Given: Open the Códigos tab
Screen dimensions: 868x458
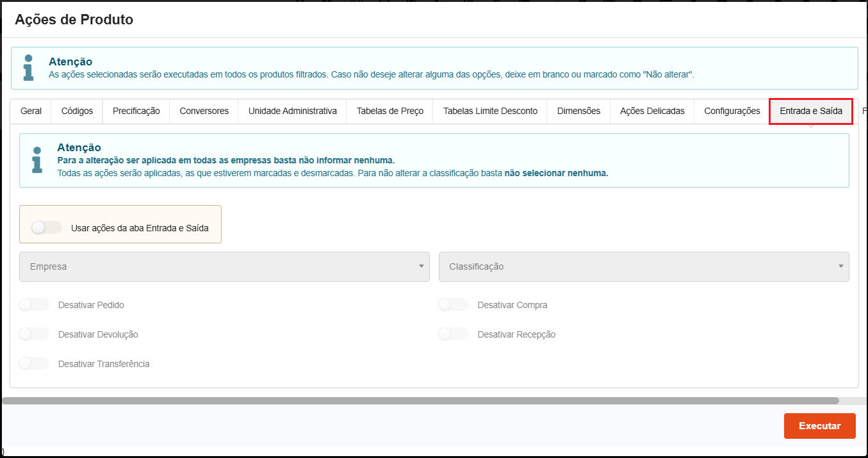Looking at the screenshot, I should pyautogui.click(x=77, y=111).
